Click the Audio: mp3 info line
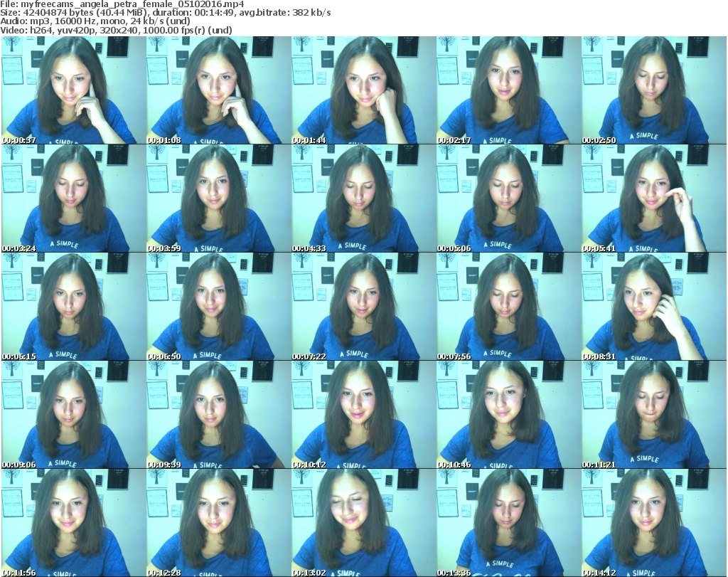 95,21
